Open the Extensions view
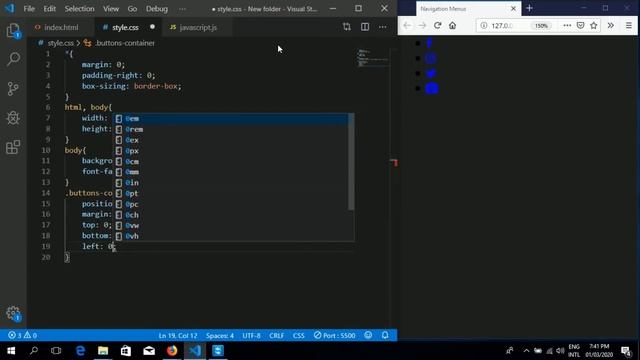640x360 pixels. 13,147
